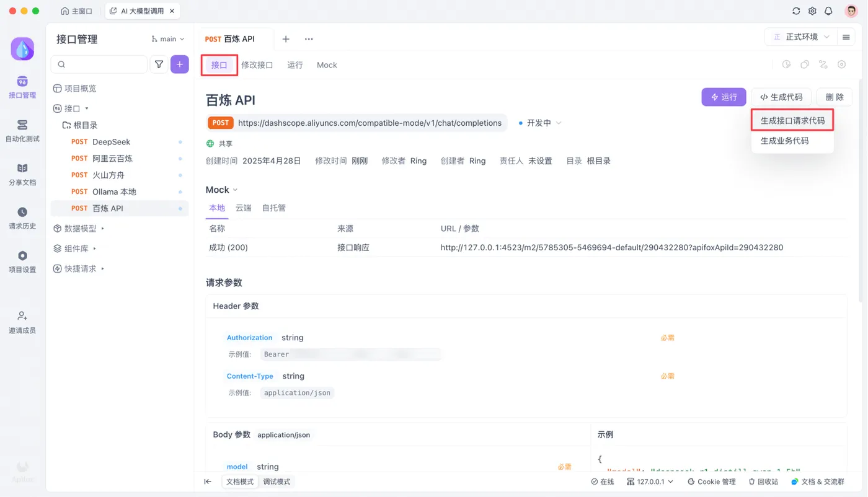Open 分享文档 sidebar section
Image resolution: width=868 pixels, height=497 pixels.
pyautogui.click(x=22, y=174)
